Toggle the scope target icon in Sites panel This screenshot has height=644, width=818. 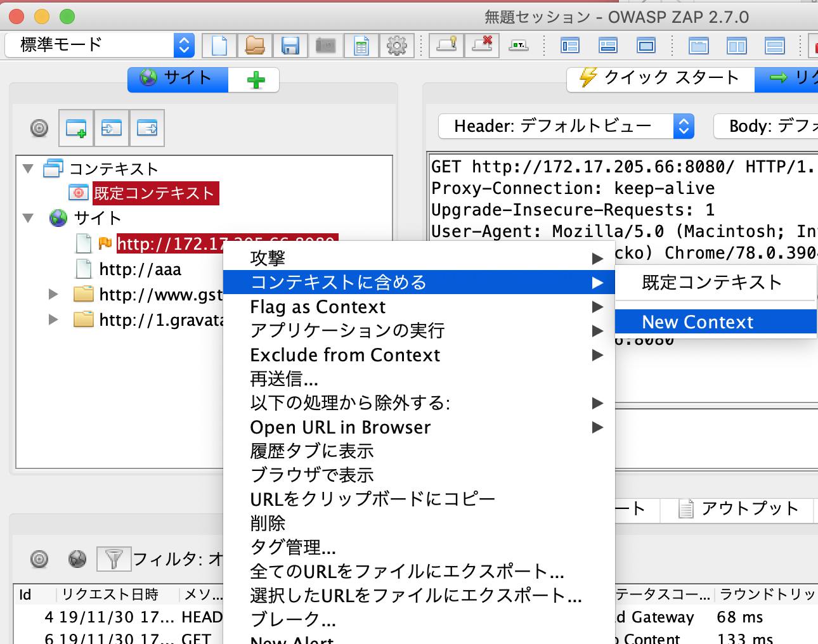[39, 127]
